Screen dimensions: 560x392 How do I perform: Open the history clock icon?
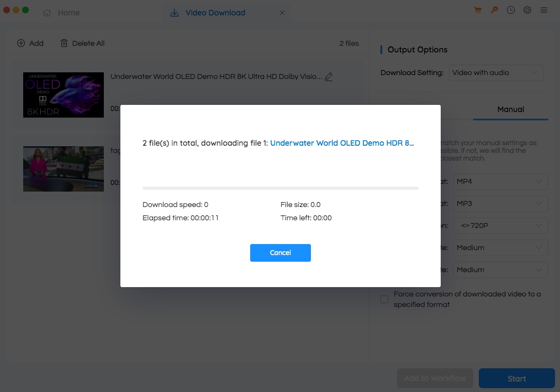click(511, 10)
